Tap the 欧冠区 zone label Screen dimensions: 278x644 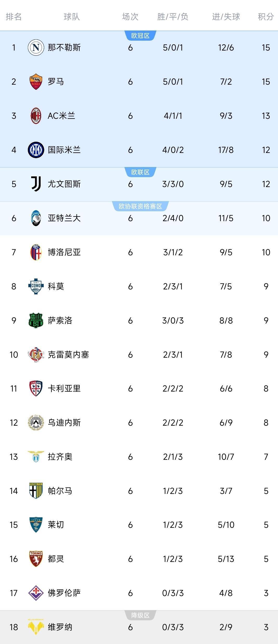[x=140, y=36]
